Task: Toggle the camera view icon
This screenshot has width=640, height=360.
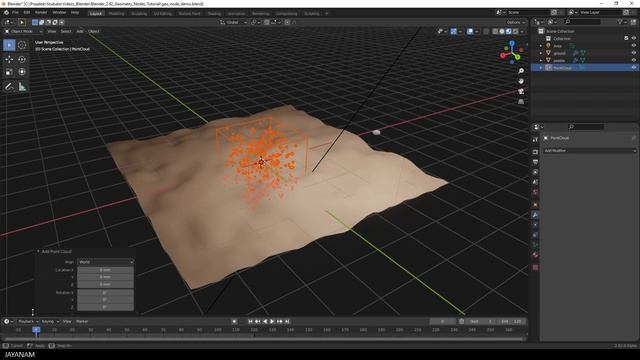Action: click(521, 91)
